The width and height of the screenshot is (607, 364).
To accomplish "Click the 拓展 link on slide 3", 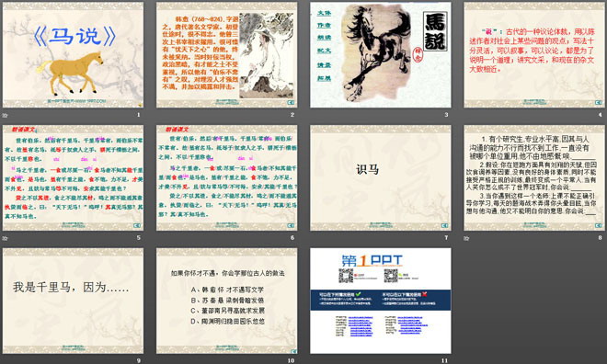I will point(324,78).
